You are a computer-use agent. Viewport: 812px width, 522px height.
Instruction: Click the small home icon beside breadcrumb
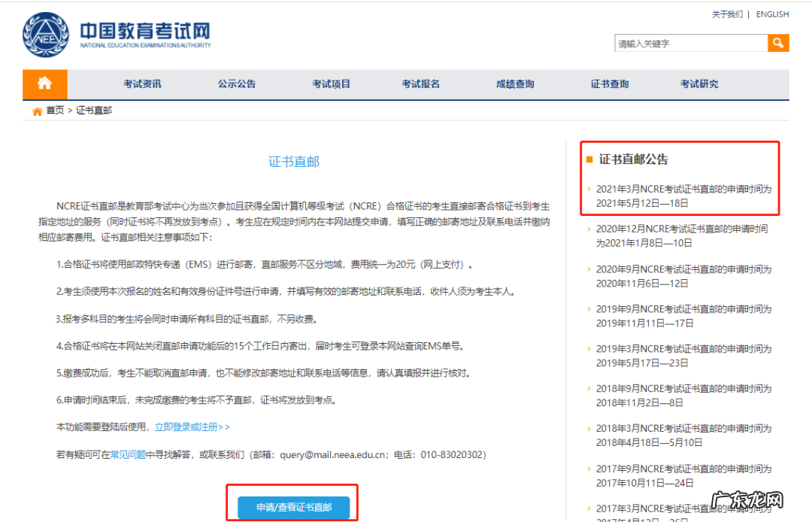pyautogui.click(x=36, y=110)
